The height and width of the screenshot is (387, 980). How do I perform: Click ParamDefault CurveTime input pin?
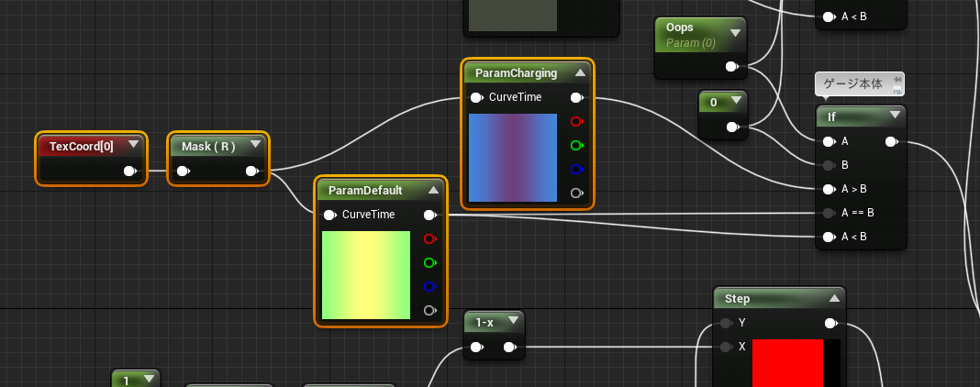(x=330, y=215)
